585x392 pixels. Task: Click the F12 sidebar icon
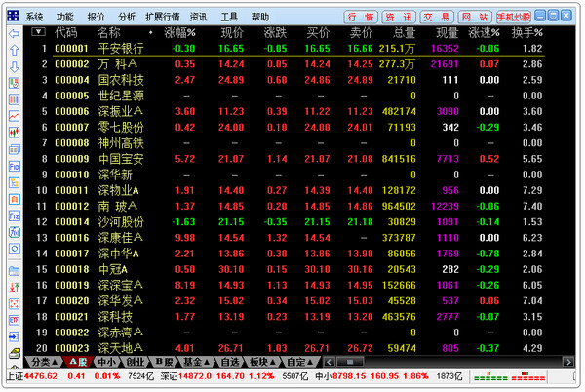(x=15, y=216)
